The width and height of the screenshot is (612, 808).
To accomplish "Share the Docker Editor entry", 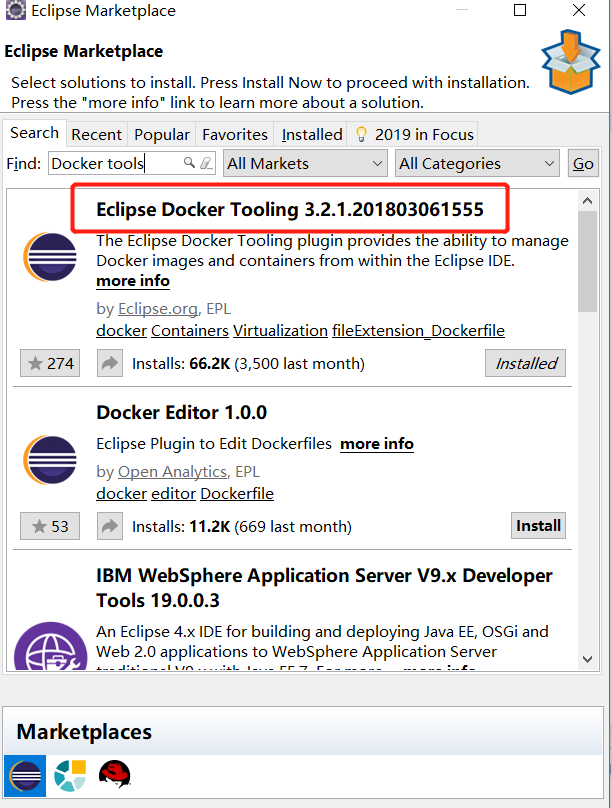I will (x=110, y=526).
